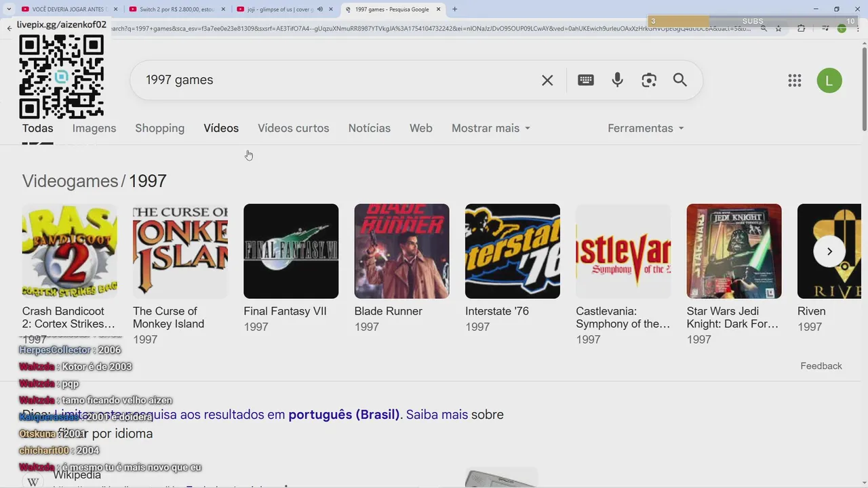Click the 'Interstate '76' title text
The height and width of the screenshot is (488, 868).
pyautogui.click(x=497, y=311)
